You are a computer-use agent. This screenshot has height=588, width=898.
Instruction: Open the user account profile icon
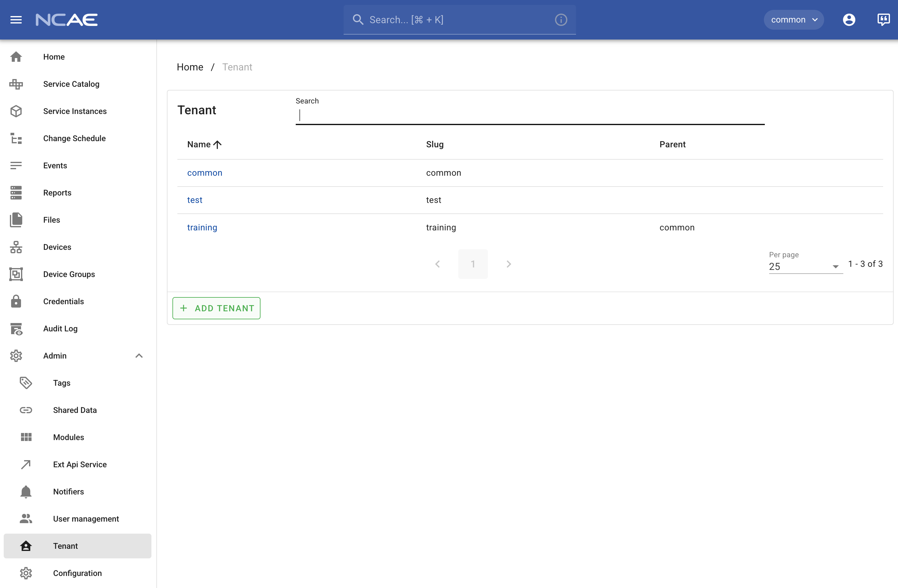849,20
